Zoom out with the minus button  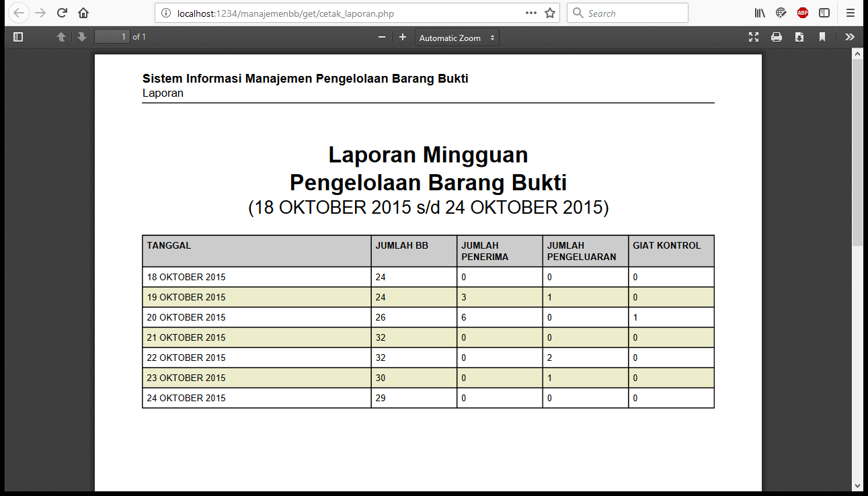coord(382,38)
